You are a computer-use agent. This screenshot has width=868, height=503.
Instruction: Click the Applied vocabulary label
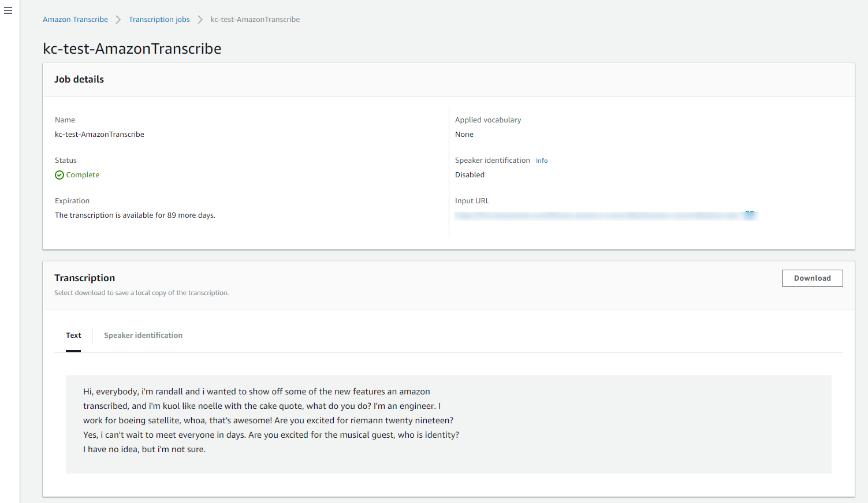click(488, 120)
